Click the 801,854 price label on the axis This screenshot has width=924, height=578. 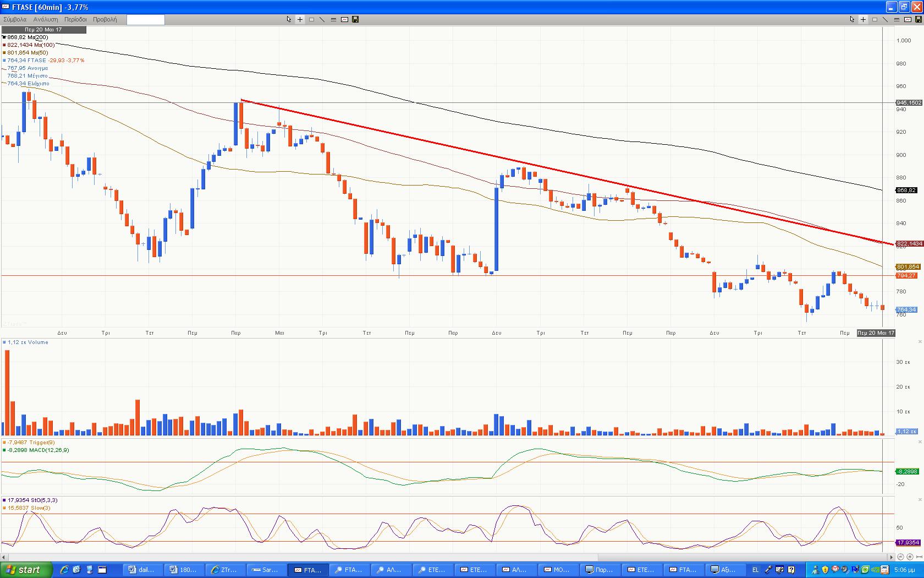click(908, 267)
